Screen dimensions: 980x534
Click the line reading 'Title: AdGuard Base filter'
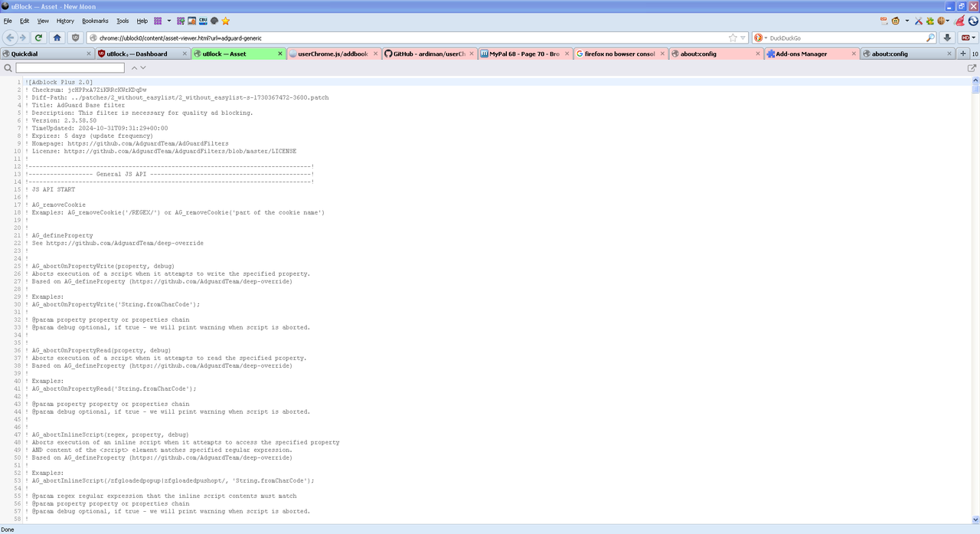click(75, 105)
